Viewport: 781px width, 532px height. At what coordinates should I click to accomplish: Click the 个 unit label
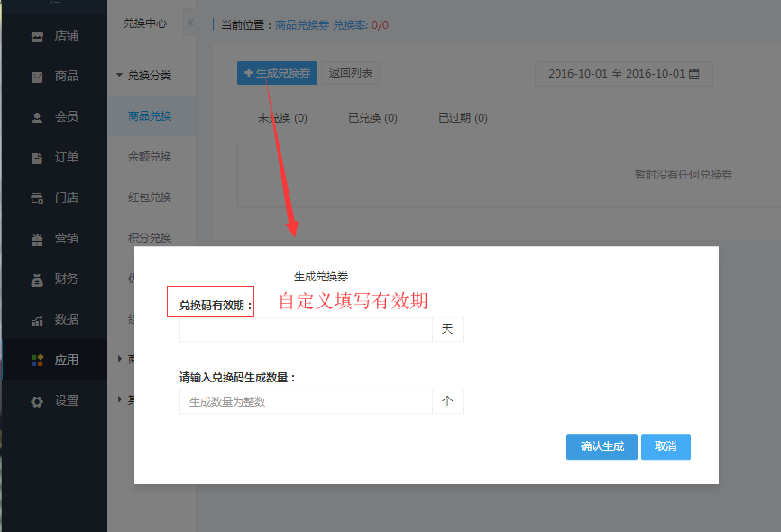[x=447, y=401]
